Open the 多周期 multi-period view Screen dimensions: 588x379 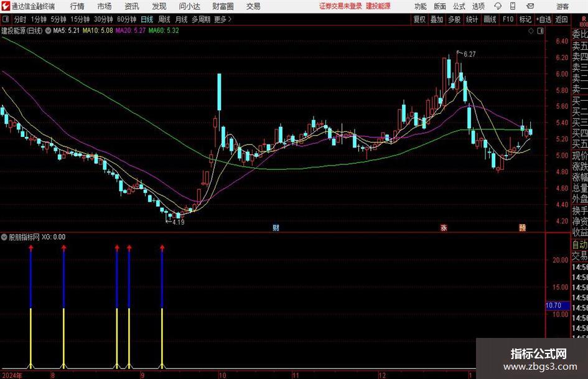[x=201, y=19]
